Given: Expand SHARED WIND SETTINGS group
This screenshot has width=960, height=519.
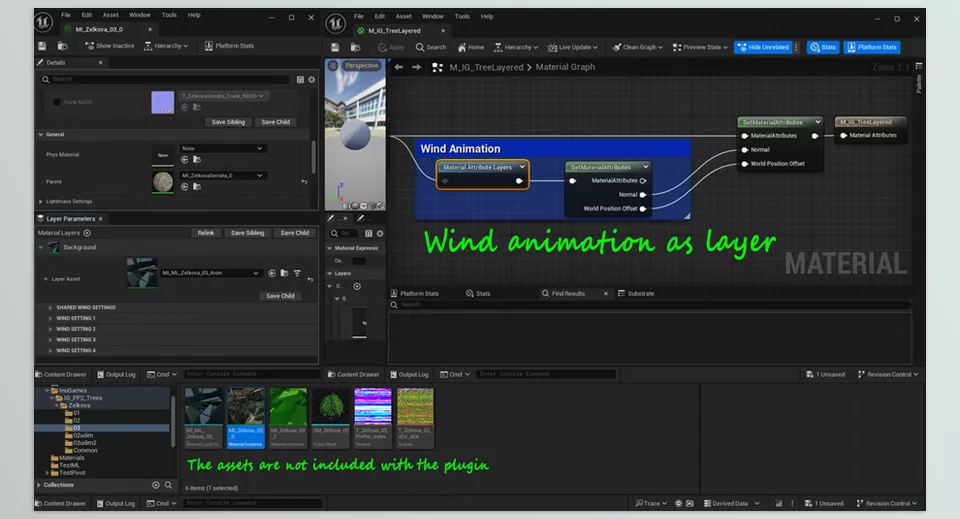Looking at the screenshot, I should click(x=50, y=308).
